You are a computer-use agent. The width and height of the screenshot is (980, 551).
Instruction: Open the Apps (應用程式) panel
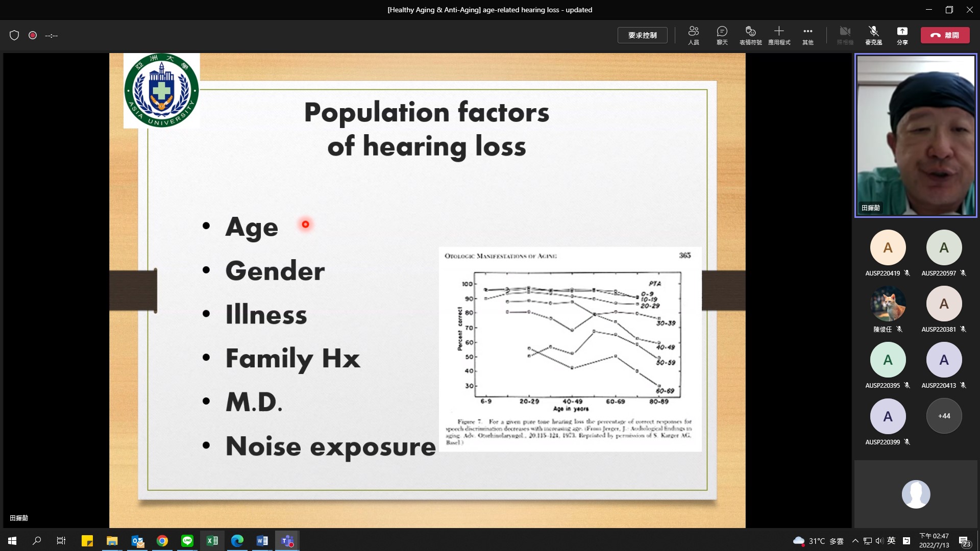click(779, 35)
